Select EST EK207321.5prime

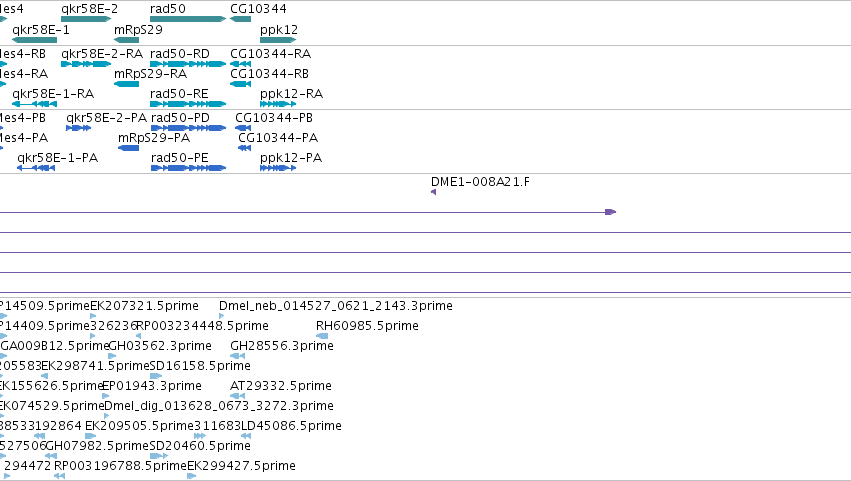pos(93,316)
